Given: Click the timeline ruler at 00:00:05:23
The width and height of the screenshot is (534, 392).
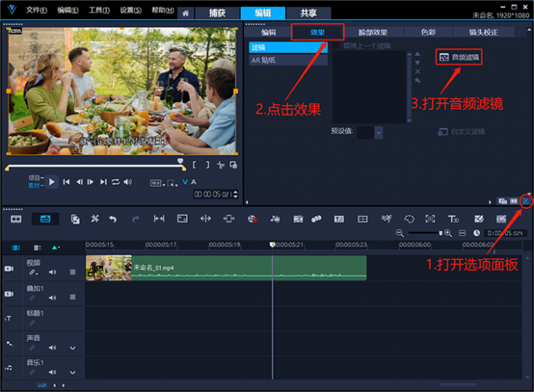Looking at the screenshot, I should 351,244.
